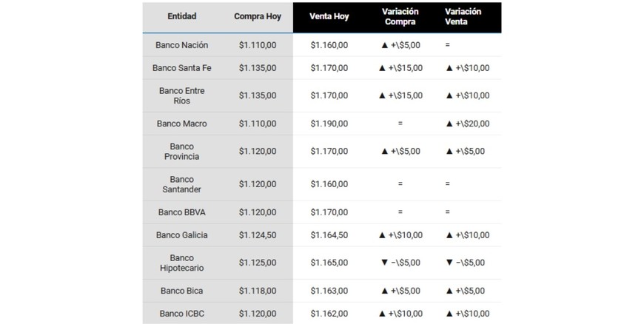The width and height of the screenshot is (644, 324).
Task: Click the equals sign in Banco Nación's Variación Venta
Action: pos(448,45)
